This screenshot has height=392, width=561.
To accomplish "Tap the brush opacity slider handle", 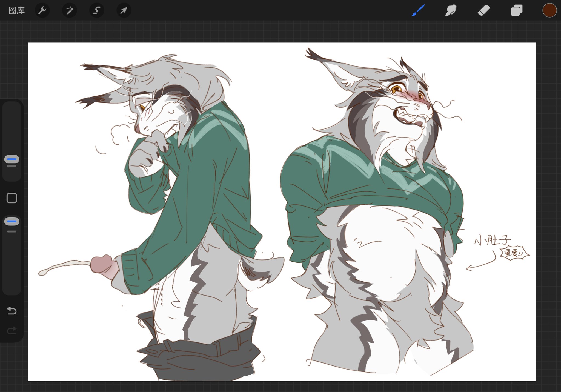I will (12, 221).
